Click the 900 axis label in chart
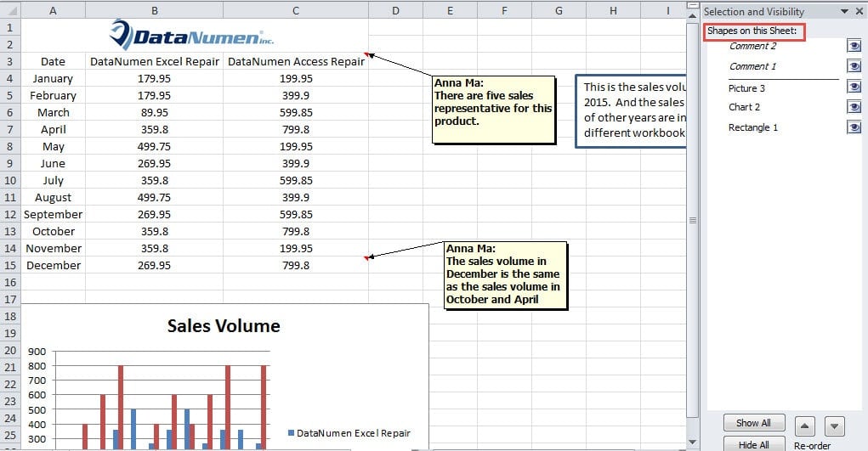This screenshot has width=868, height=451. coord(37,352)
